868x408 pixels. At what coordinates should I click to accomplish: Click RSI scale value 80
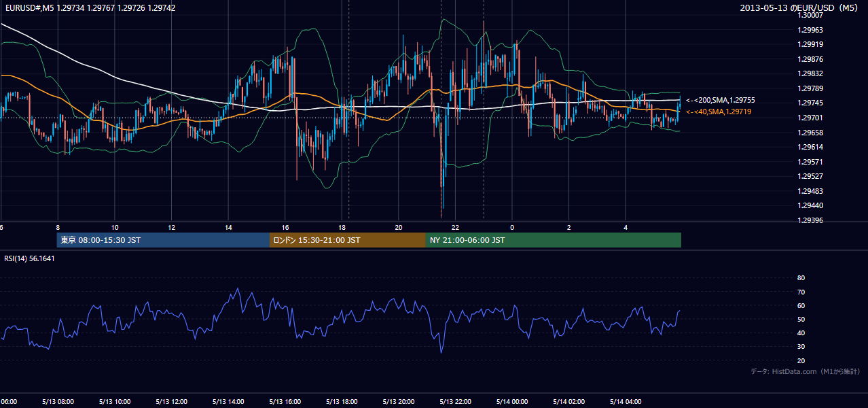tap(801, 278)
